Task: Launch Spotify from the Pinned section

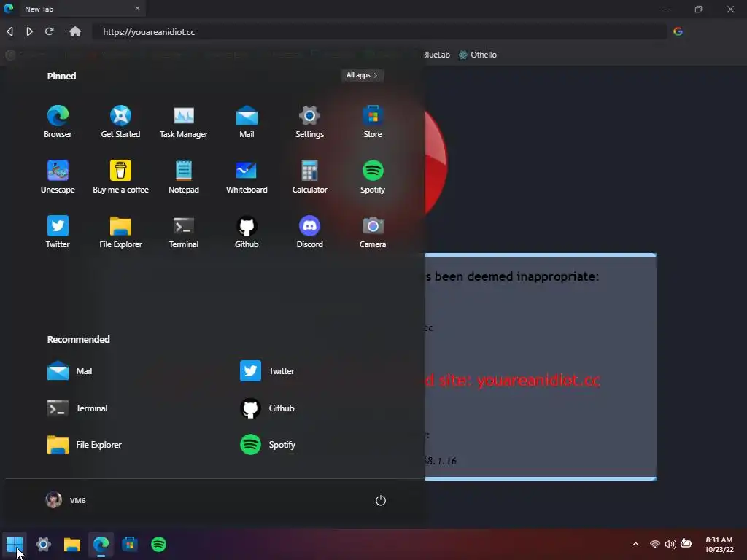Action: [373, 176]
